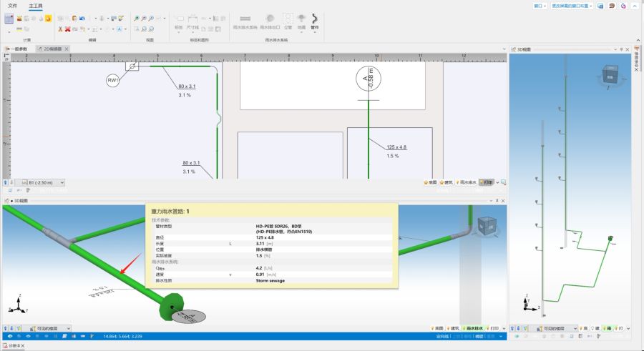
Task: Click the 雨水排水系统 ribbon tool
Action: tap(245, 21)
